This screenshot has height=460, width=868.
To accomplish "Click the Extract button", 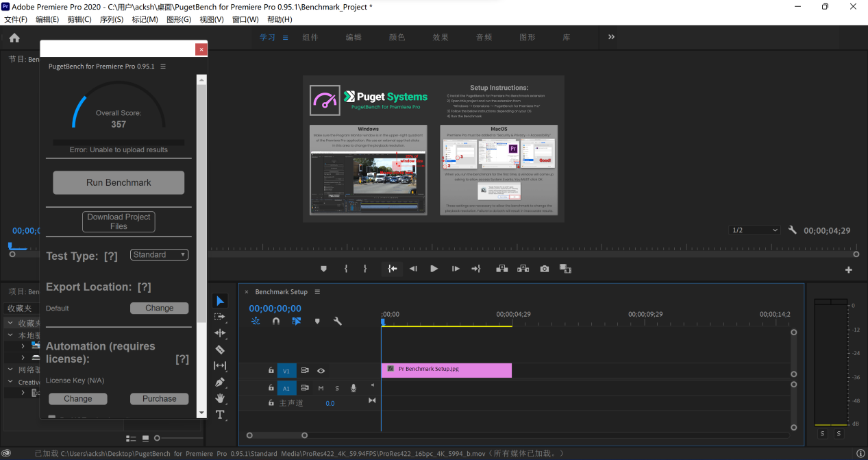I will (x=523, y=269).
